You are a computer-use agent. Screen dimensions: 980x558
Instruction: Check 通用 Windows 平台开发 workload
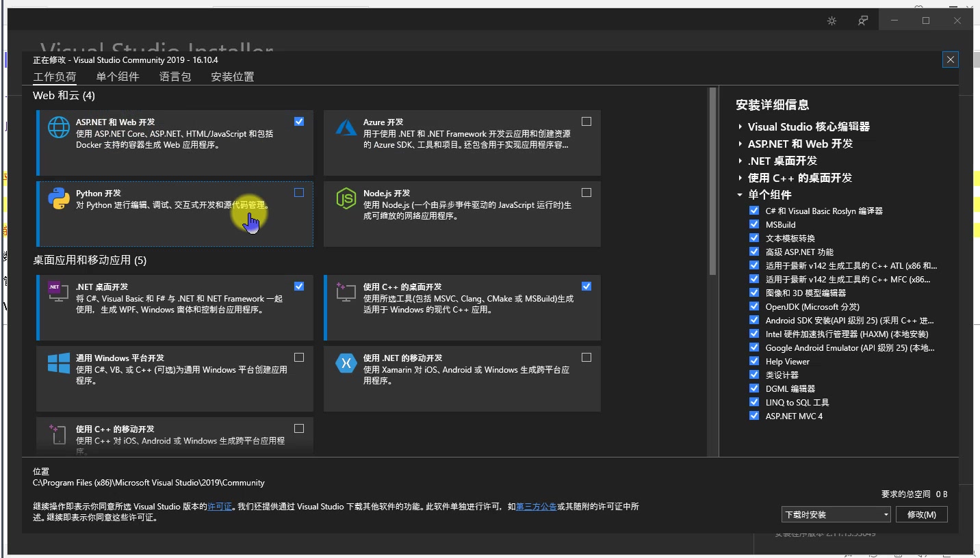(x=299, y=357)
